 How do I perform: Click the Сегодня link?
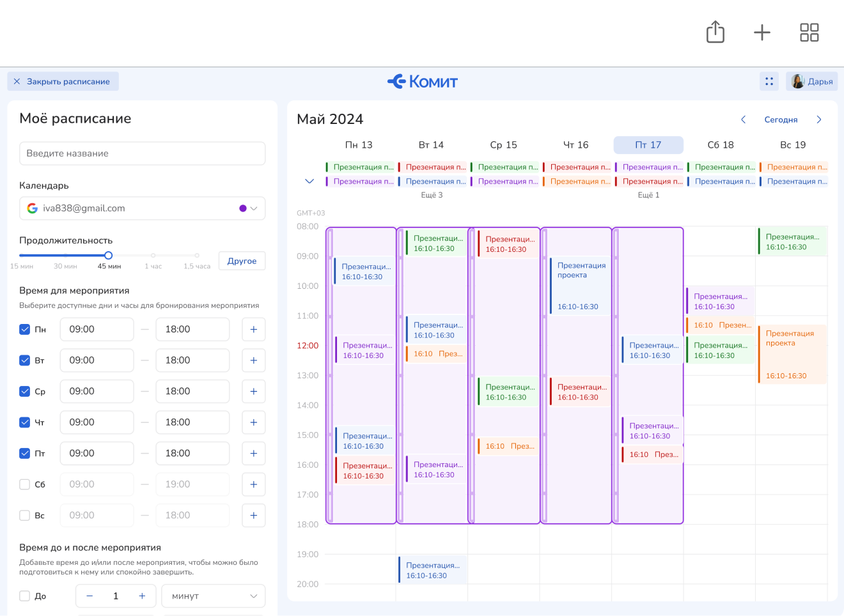781,119
